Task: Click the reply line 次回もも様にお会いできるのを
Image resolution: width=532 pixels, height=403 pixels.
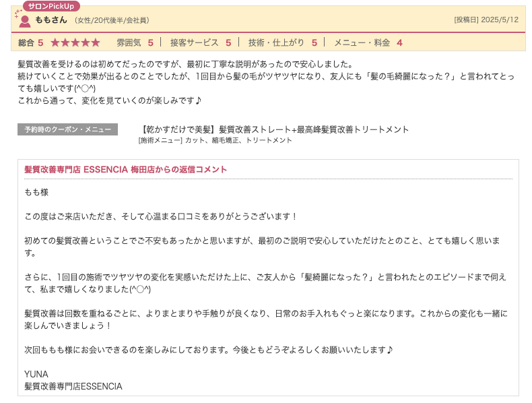Action: click(209, 350)
